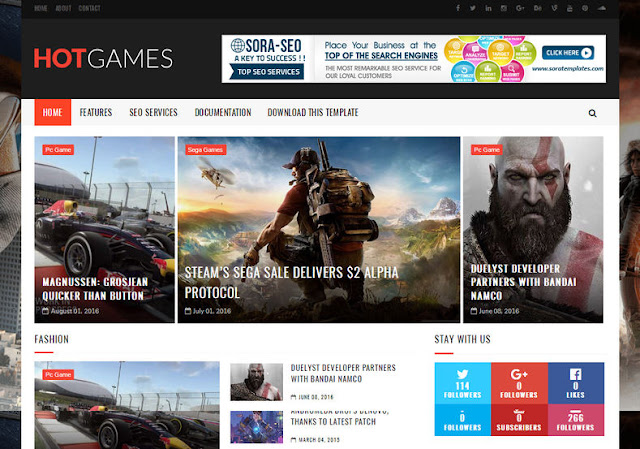Image resolution: width=640 pixels, height=449 pixels.
Task: Click the Facebook 0 likes tile
Action: [576, 383]
